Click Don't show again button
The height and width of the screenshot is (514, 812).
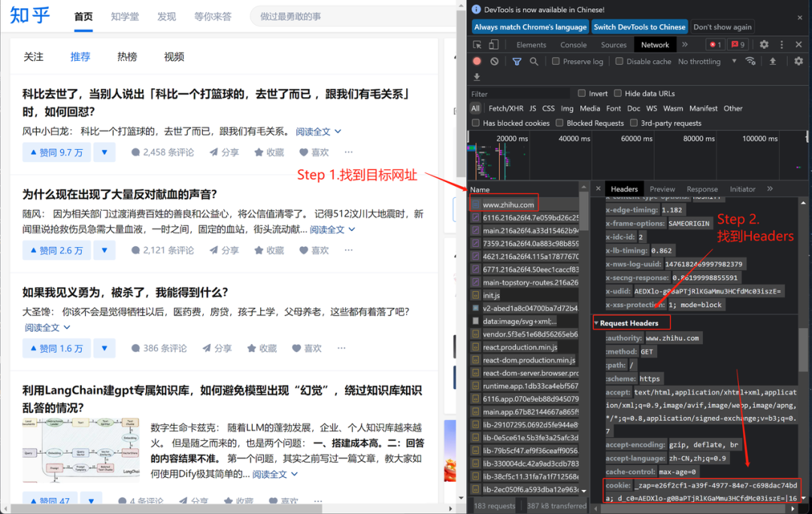[x=723, y=27]
